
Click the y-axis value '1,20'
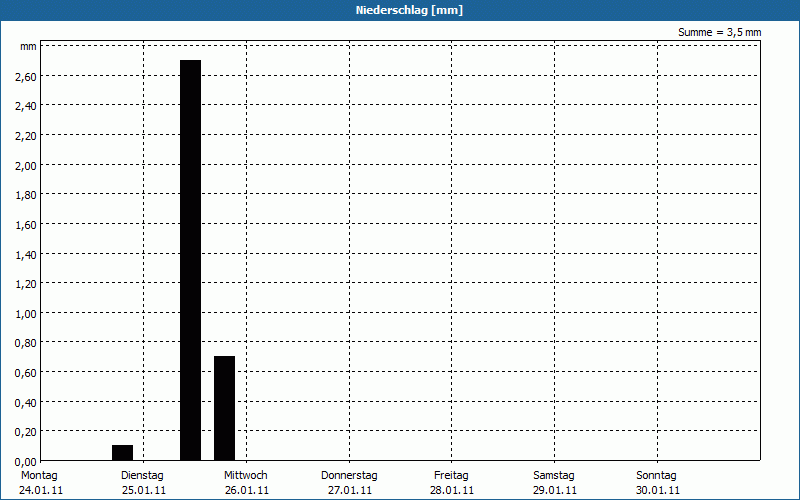coord(26,284)
